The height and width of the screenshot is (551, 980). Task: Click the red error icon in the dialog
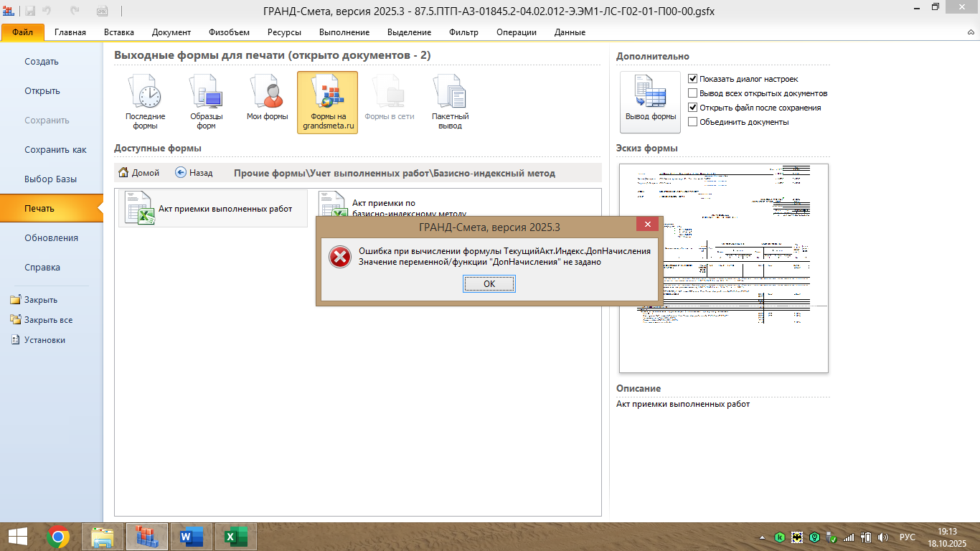click(339, 256)
